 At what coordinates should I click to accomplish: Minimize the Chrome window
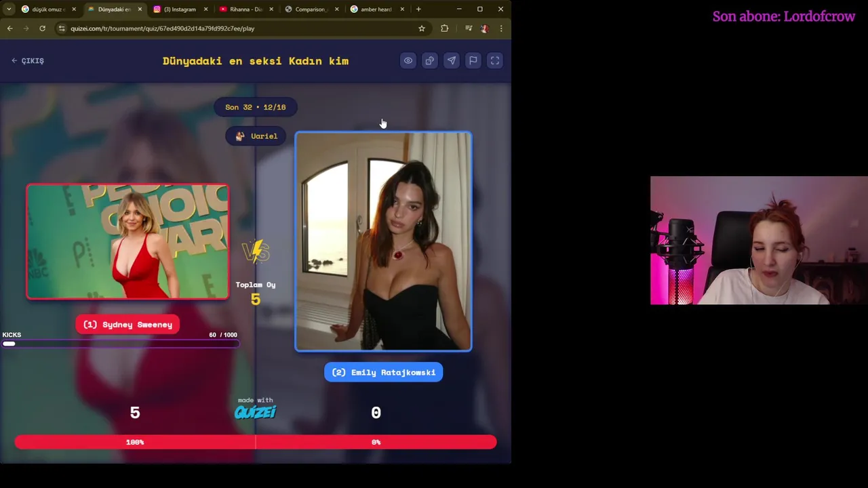[459, 9]
